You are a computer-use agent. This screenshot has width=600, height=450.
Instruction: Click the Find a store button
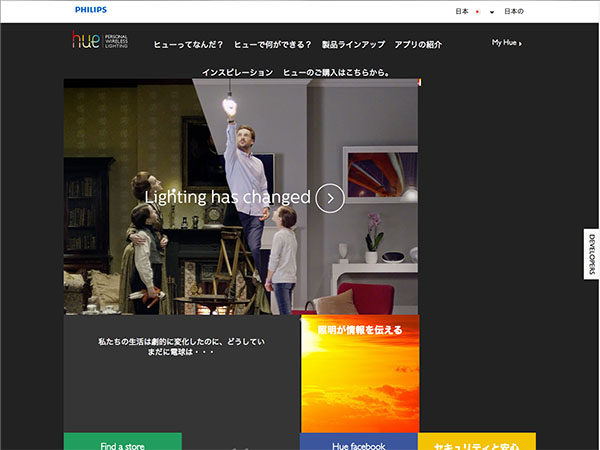(122, 442)
